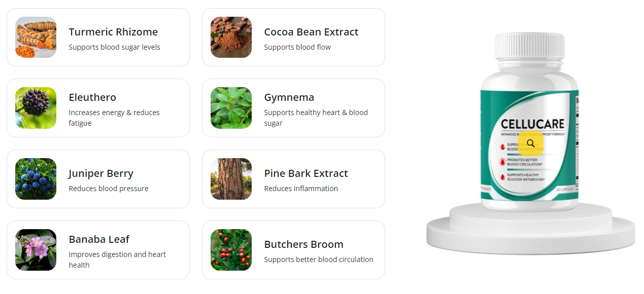The width and height of the screenshot is (644, 294).
Task: Click the CELLUCARE brand name on label
Action: click(532, 124)
